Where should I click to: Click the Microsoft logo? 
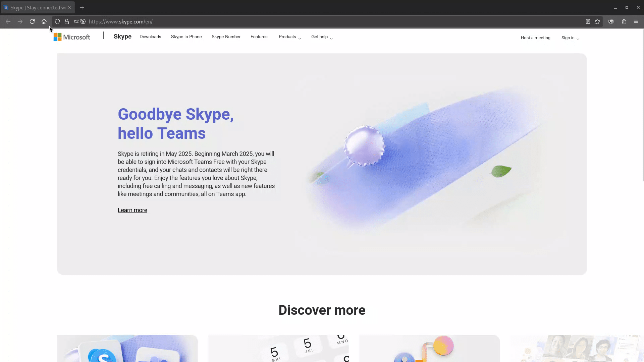72,37
